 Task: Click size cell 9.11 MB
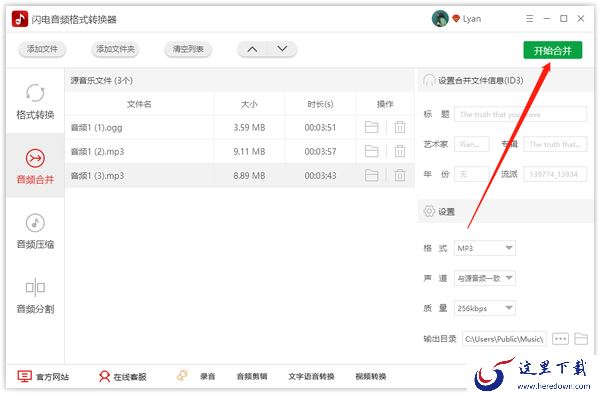pyautogui.click(x=249, y=151)
